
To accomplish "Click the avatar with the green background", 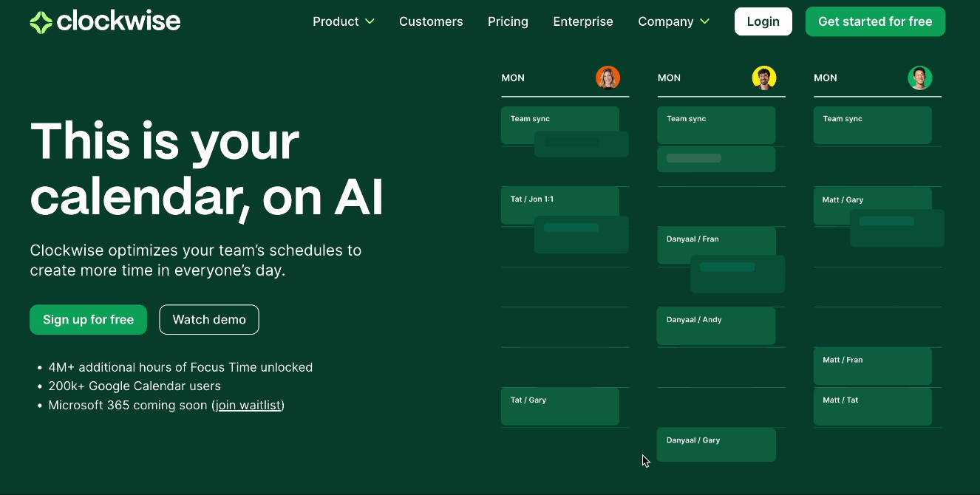I will pyautogui.click(x=920, y=78).
